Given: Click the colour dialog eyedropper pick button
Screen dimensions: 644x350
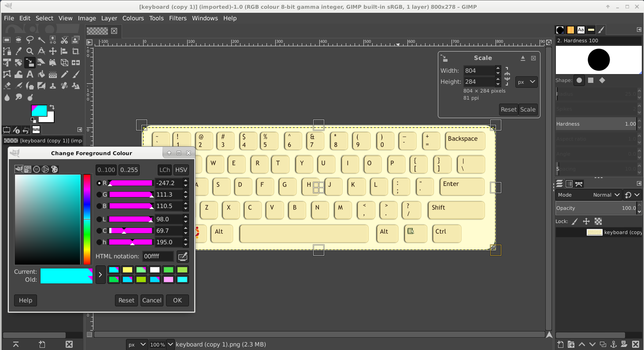Looking at the screenshot, I should (x=182, y=257).
